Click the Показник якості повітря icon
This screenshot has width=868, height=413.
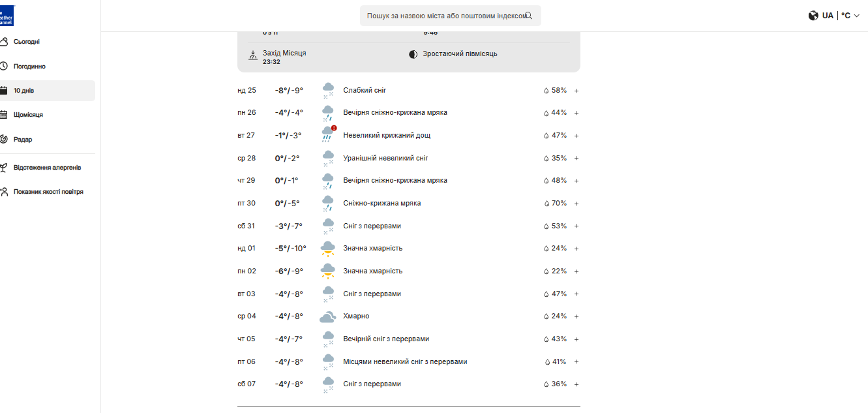point(4,192)
